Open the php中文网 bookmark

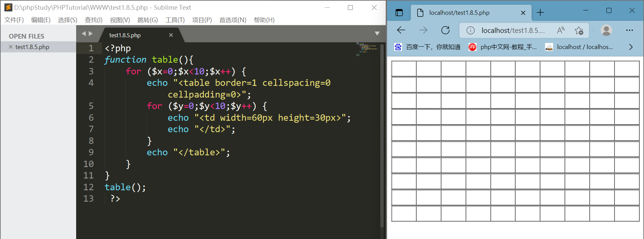(x=503, y=47)
